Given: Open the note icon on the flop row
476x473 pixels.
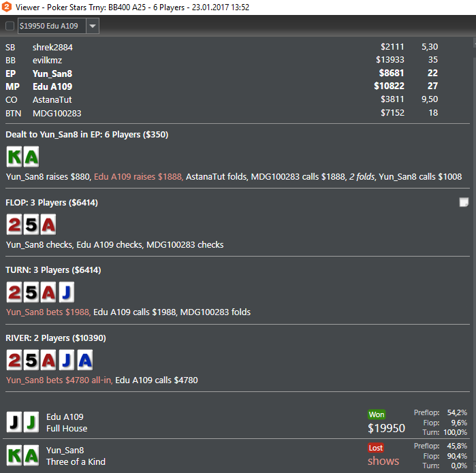Looking at the screenshot, I should (464, 202).
